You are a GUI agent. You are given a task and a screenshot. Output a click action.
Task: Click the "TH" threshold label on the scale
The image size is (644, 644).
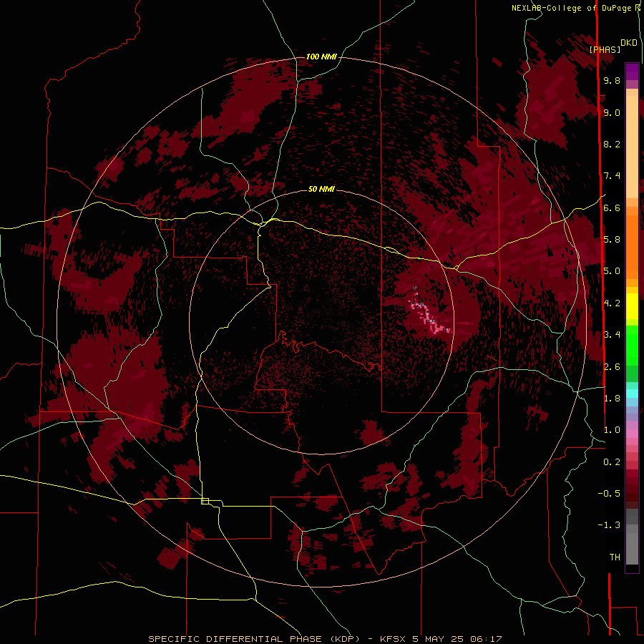click(x=615, y=557)
